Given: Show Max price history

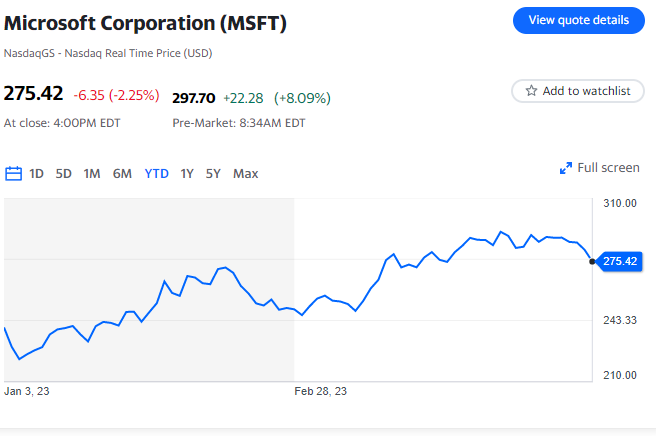Looking at the screenshot, I should 245,173.
